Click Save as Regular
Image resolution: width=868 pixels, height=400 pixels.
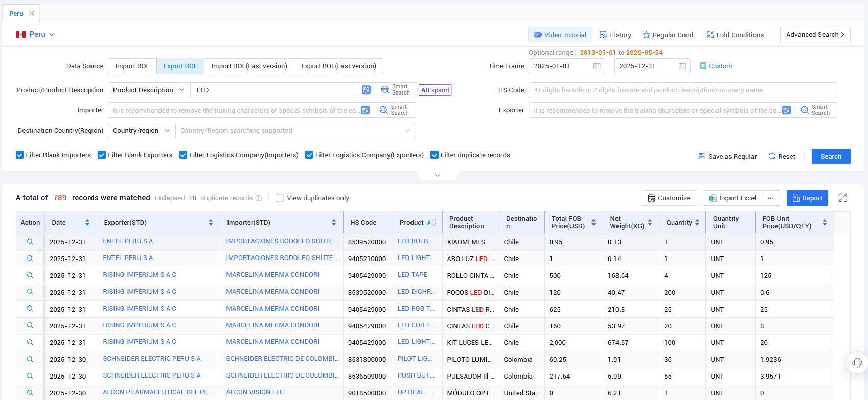pos(727,157)
